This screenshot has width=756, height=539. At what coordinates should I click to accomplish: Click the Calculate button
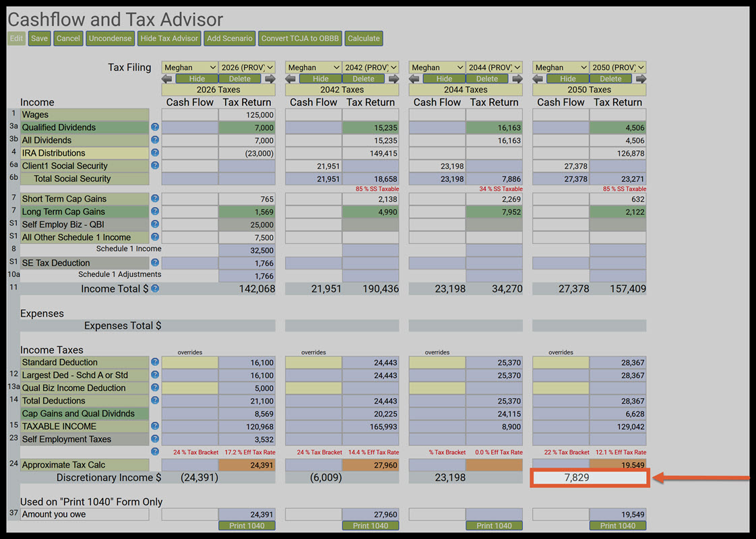click(x=364, y=38)
